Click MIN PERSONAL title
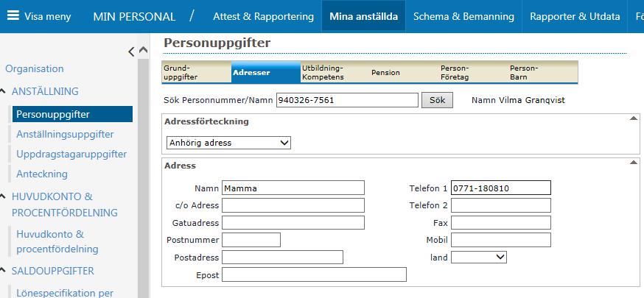 [134, 17]
